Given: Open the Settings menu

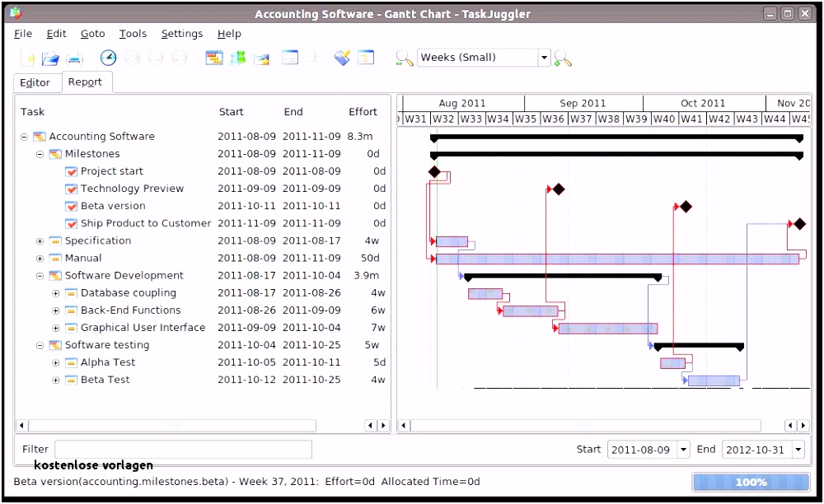Looking at the screenshot, I should pos(182,34).
